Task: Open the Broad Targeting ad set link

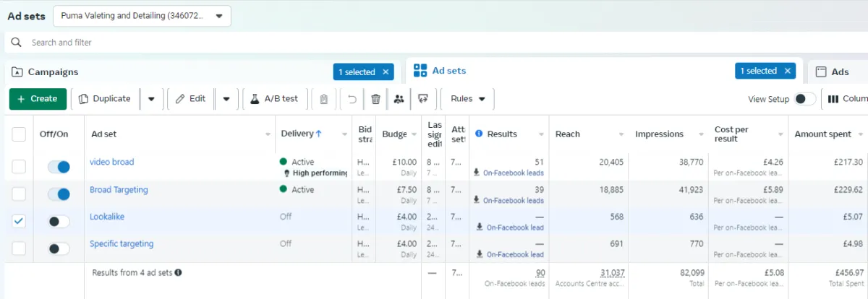Action: click(x=119, y=190)
